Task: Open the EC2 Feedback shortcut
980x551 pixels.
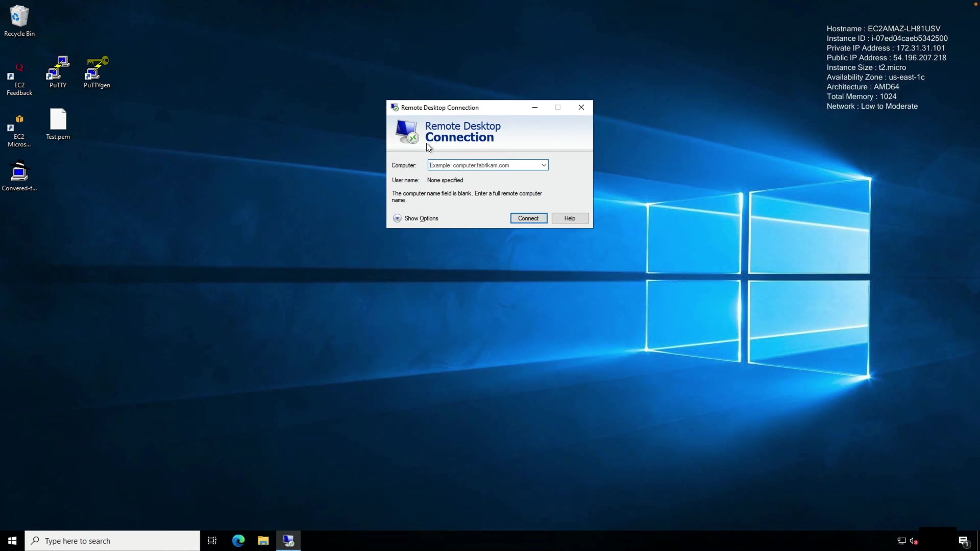Action: [x=19, y=74]
